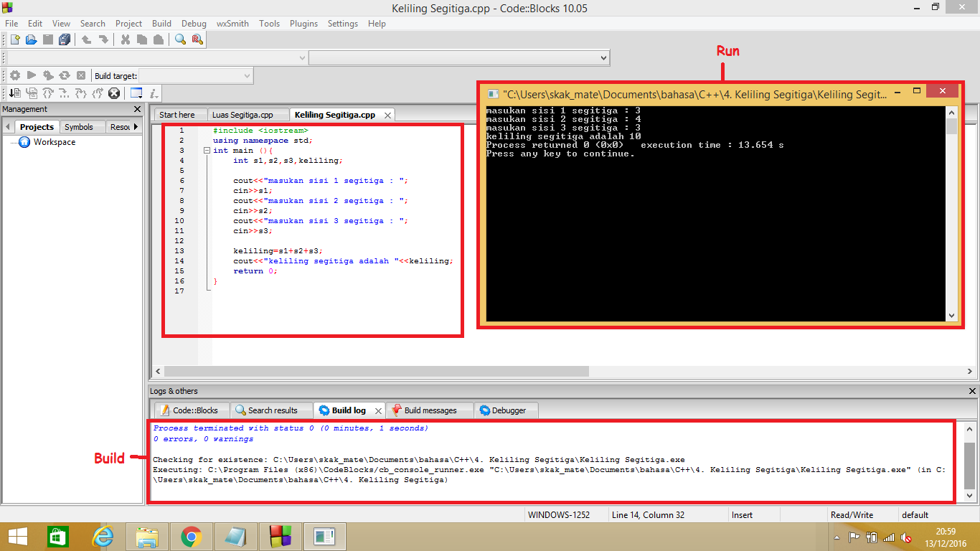Screen dimensions: 980x551
Task: Show next Management tabs with right arrow
Action: tap(136, 127)
